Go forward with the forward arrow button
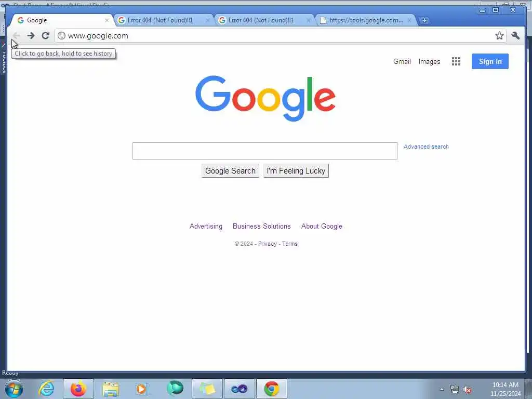This screenshot has width=532, height=399. coord(31,36)
